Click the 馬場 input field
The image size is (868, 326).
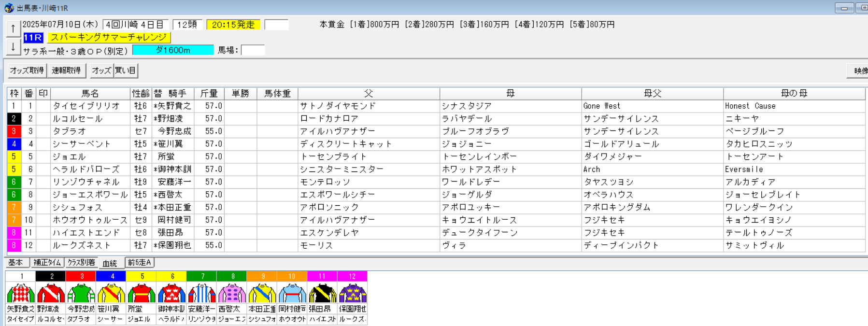(253, 50)
